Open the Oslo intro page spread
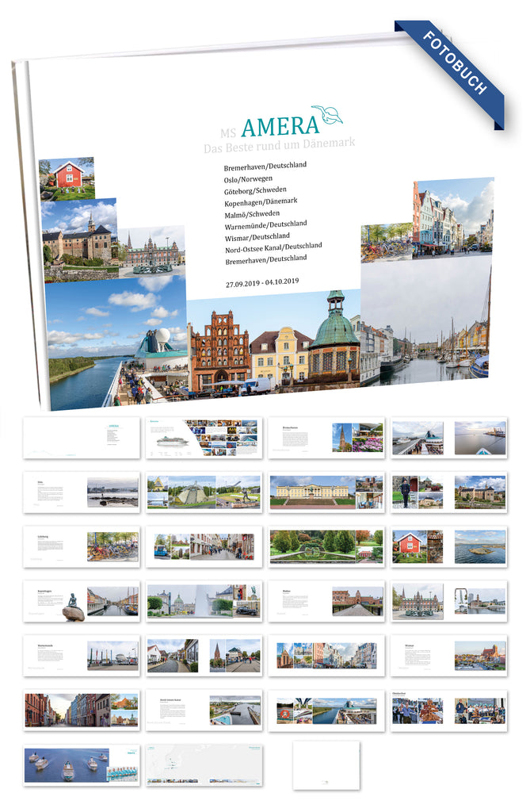The width and height of the screenshot is (530, 812). 82,492
